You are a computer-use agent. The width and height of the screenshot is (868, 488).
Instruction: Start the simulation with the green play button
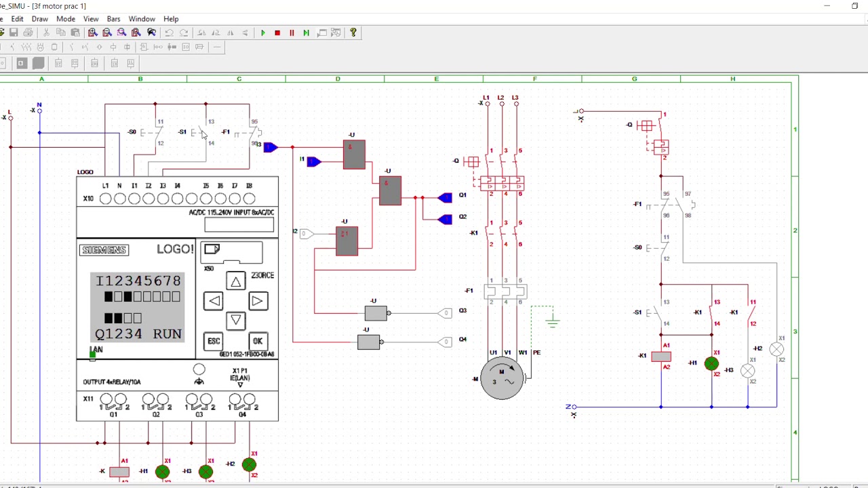tap(262, 33)
